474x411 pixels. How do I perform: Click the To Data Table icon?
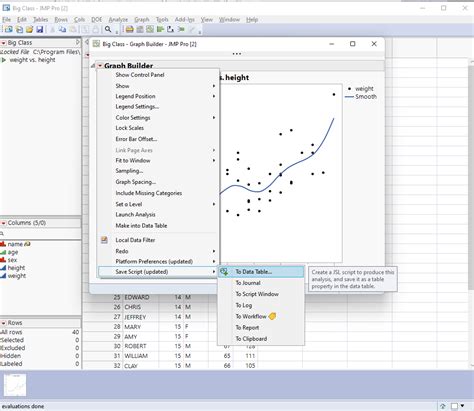pyautogui.click(x=224, y=272)
